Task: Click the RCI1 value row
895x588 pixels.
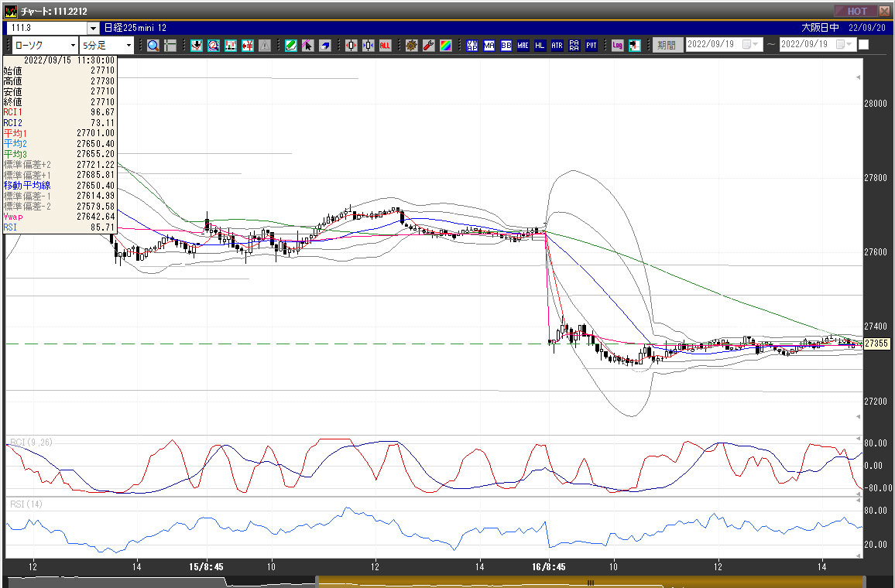Action: tap(60, 112)
